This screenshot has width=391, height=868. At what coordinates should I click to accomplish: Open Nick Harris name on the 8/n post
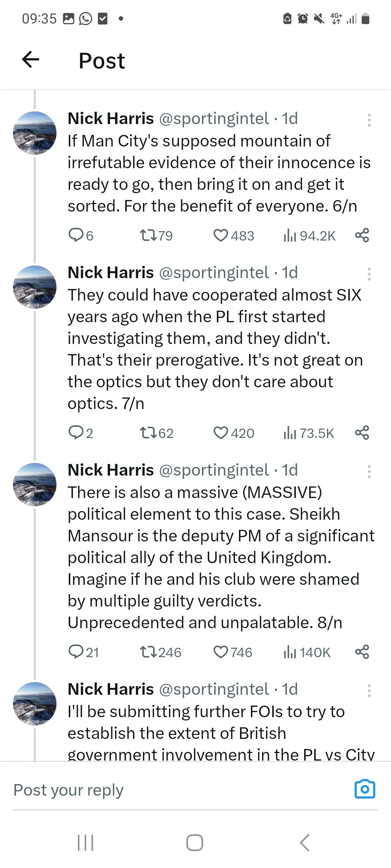coord(111,470)
